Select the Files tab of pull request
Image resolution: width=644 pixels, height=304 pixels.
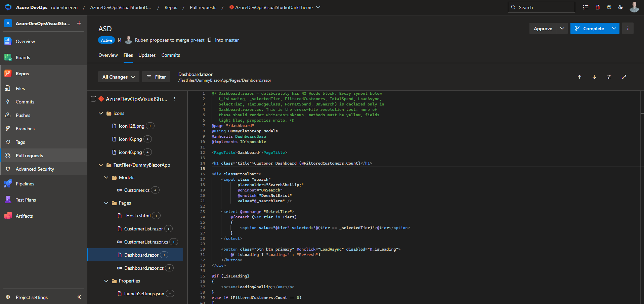[128, 55]
